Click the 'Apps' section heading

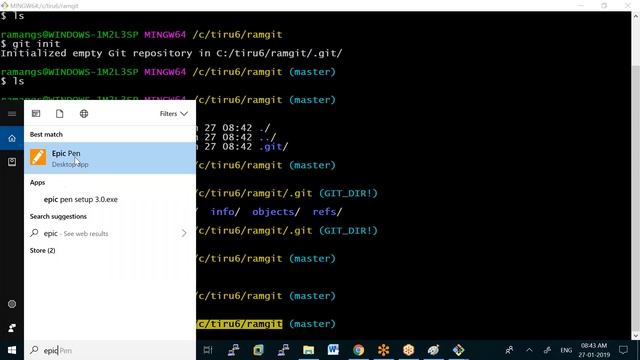pos(37,182)
